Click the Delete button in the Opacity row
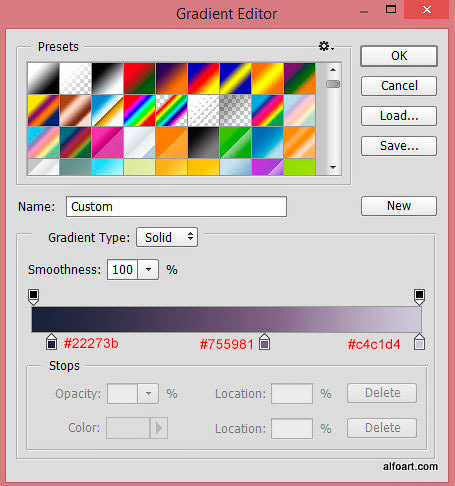Viewport: 455px width, 486px height. (382, 393)
